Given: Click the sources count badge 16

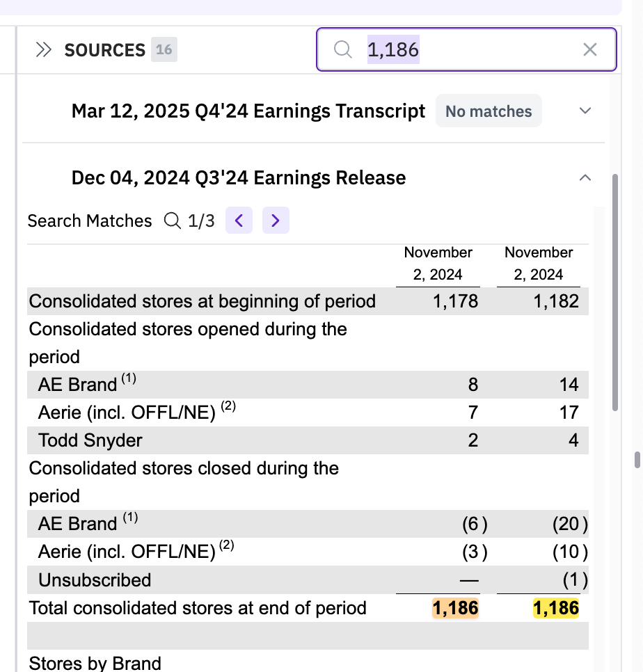Looking at the screenshot, I should [164, 50].
